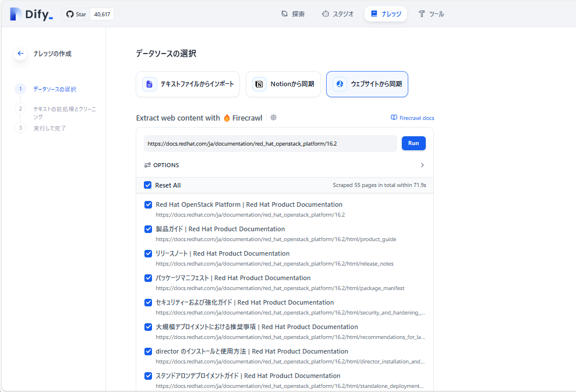Click the security_and_hardening URL text
The height and width of the screenshot is (392, 576).
[x=290, y=313]
